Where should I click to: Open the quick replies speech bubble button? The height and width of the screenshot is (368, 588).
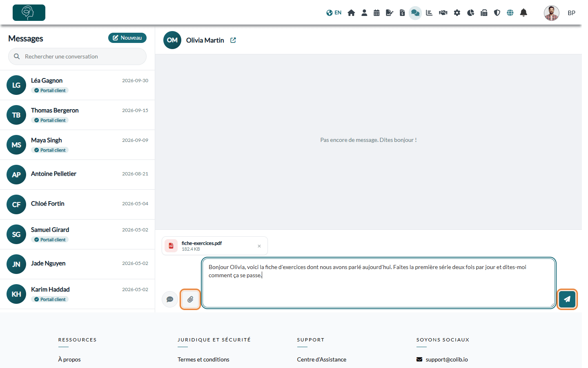170,299
